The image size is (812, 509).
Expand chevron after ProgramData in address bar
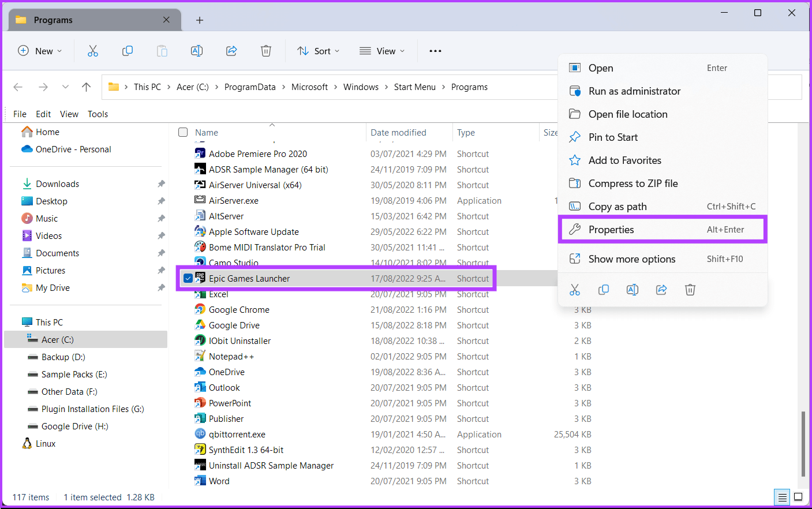click(x=283, y=87)
